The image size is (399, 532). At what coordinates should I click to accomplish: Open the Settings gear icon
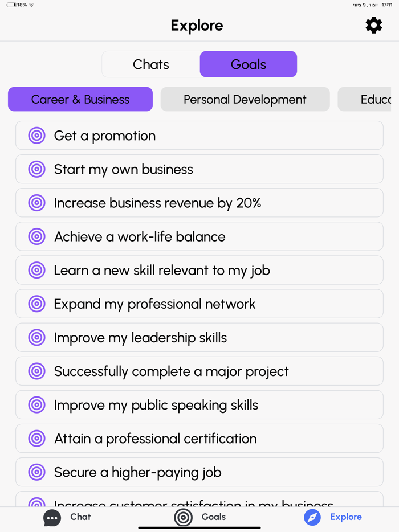(x=373, y=25)
